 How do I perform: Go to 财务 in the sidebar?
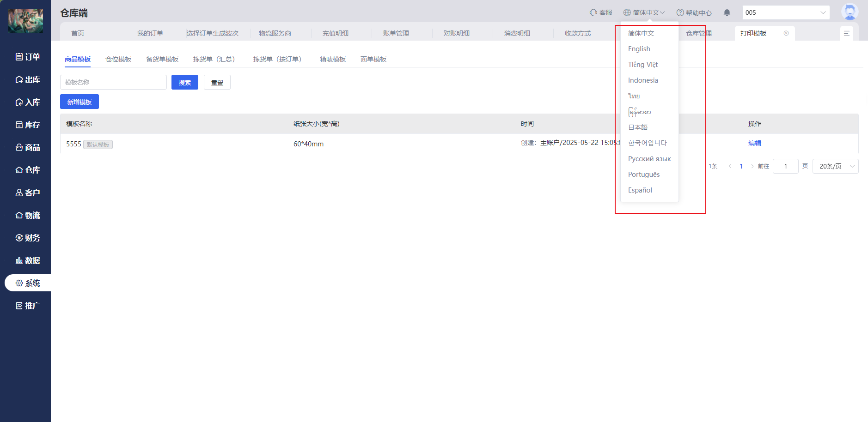coord(28,238)
